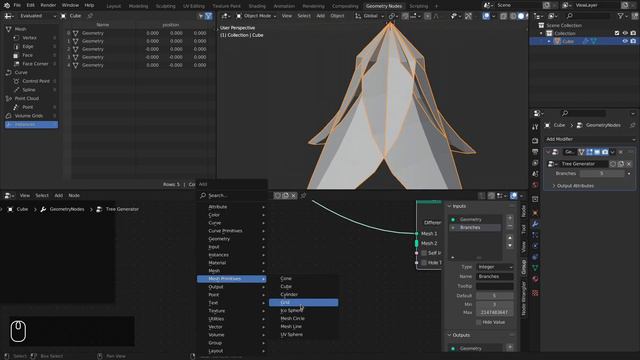Open the Render menu

coord(48,5)
